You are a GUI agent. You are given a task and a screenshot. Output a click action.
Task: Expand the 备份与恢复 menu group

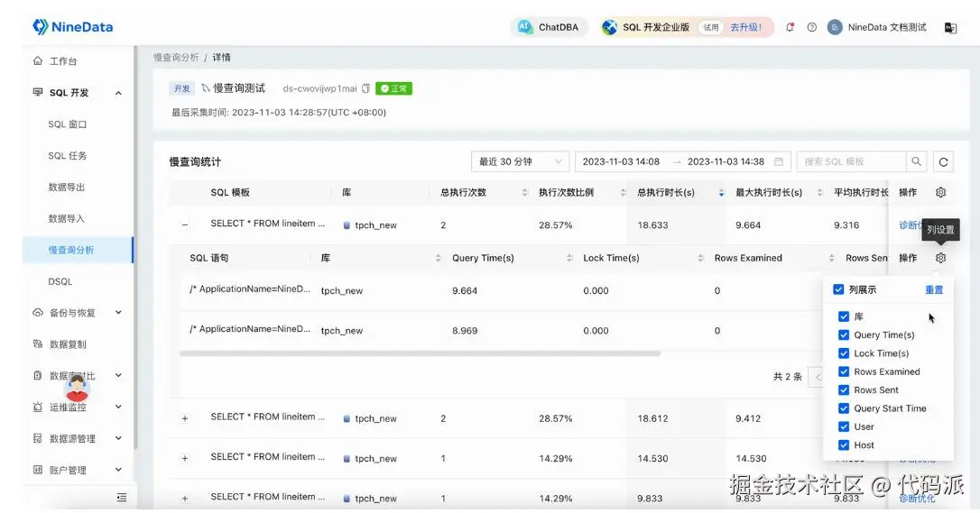click(118, 313)
